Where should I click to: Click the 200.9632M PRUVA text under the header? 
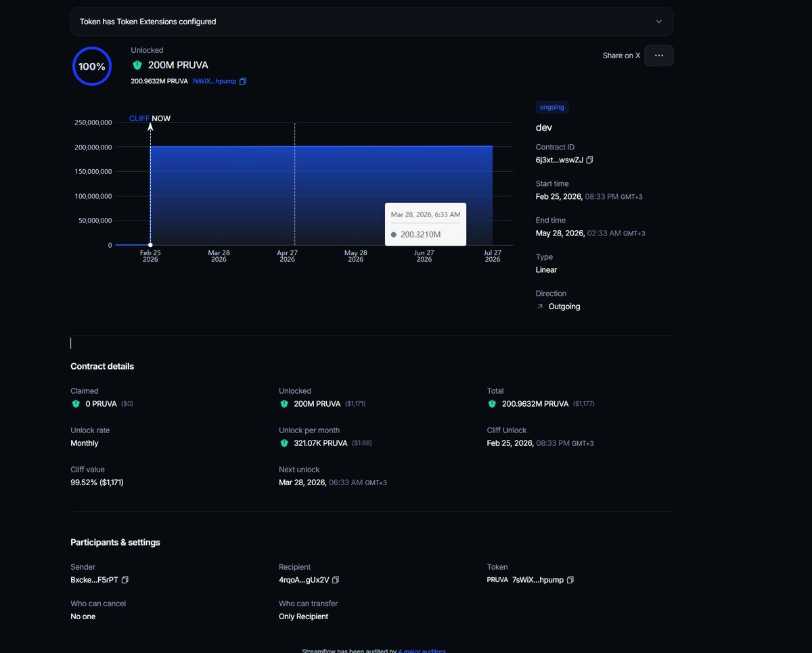click(160, 81)
